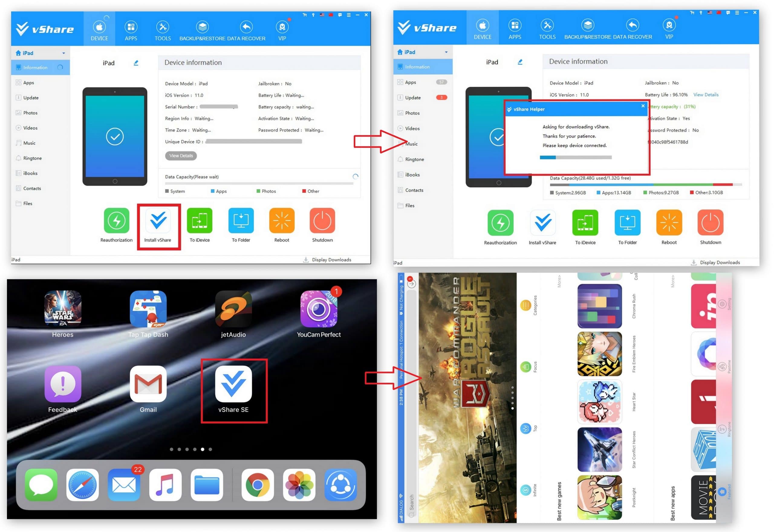This screenshot has width=774, height=532.
Task: Expand the iPad device dropdown
Action: 63,52
